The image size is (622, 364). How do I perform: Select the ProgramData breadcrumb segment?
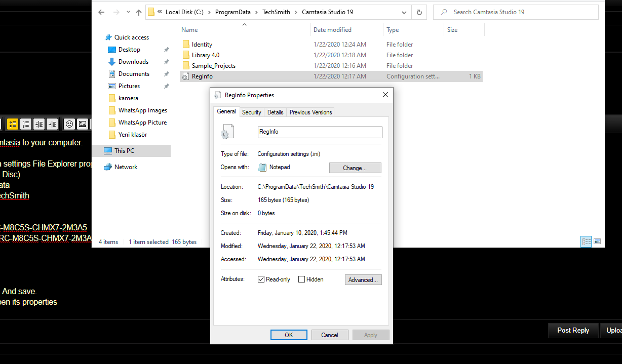pos(233,12)
